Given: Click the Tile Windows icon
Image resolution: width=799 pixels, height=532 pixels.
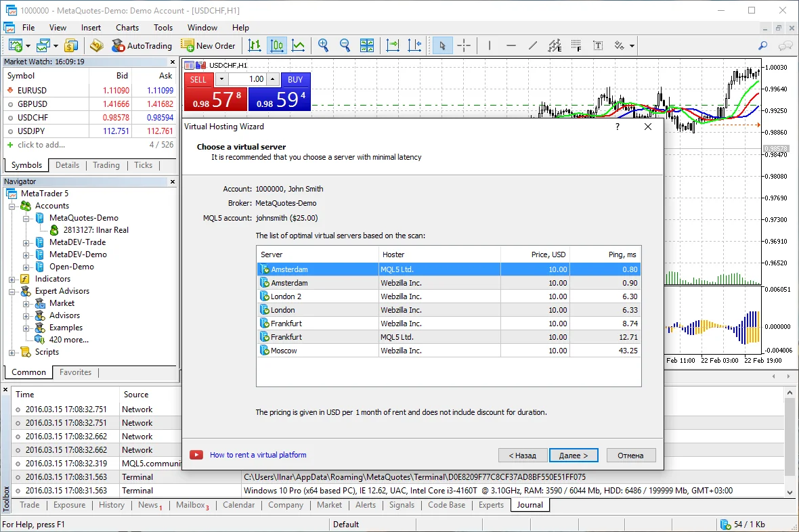Looking at the screenshot, I should [x=367, y=45].
